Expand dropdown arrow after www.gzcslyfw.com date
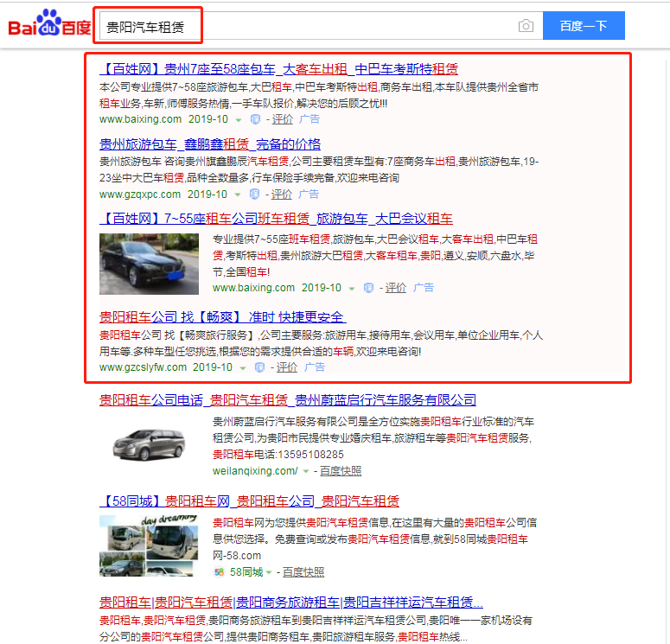 [x=243, y=367]
